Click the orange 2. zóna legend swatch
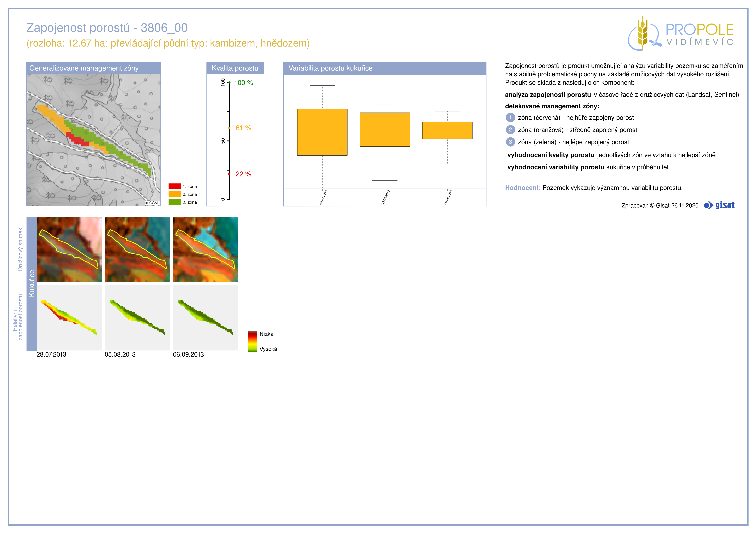Screen dimensions: 756x535 coord(174,194)
